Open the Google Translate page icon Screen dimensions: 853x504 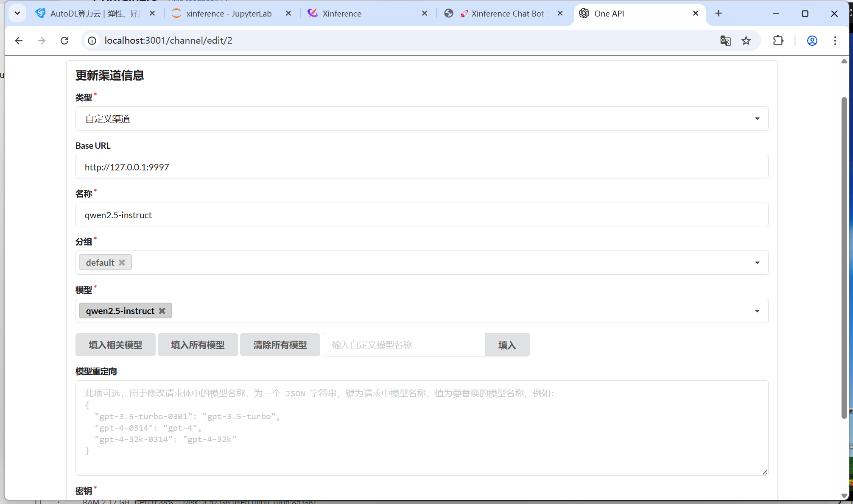pos(725,41)
